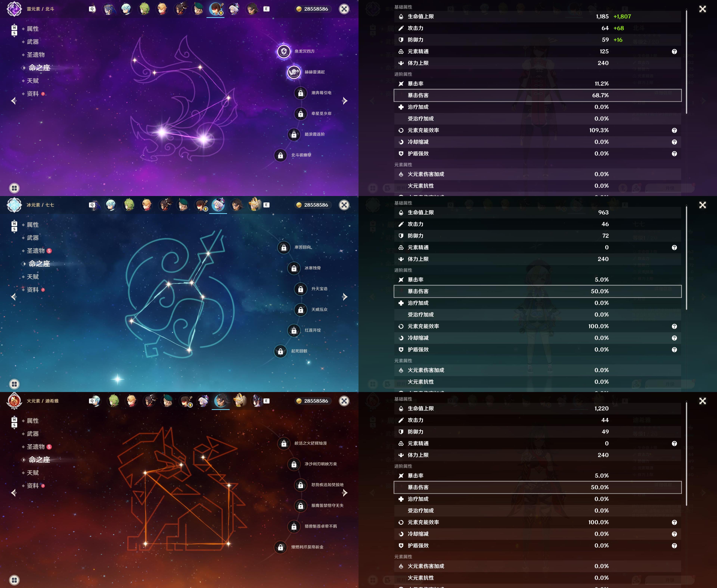Click the locked node 升天宝诰

click(x=301, y=289)
